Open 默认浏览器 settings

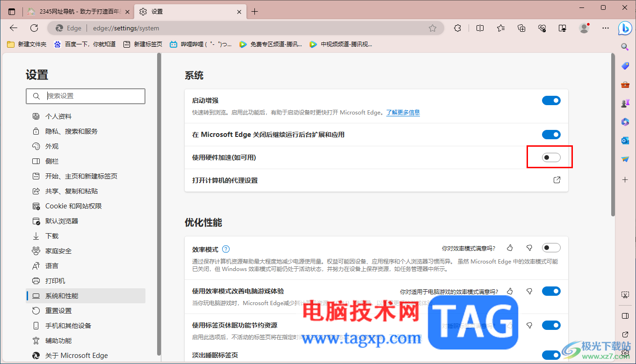[86, 221]
